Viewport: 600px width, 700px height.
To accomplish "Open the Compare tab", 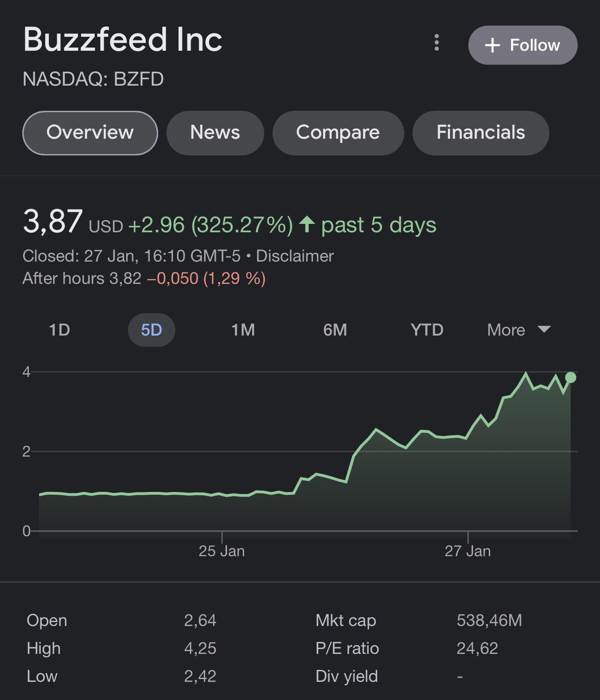I will [x=338, y=133].
